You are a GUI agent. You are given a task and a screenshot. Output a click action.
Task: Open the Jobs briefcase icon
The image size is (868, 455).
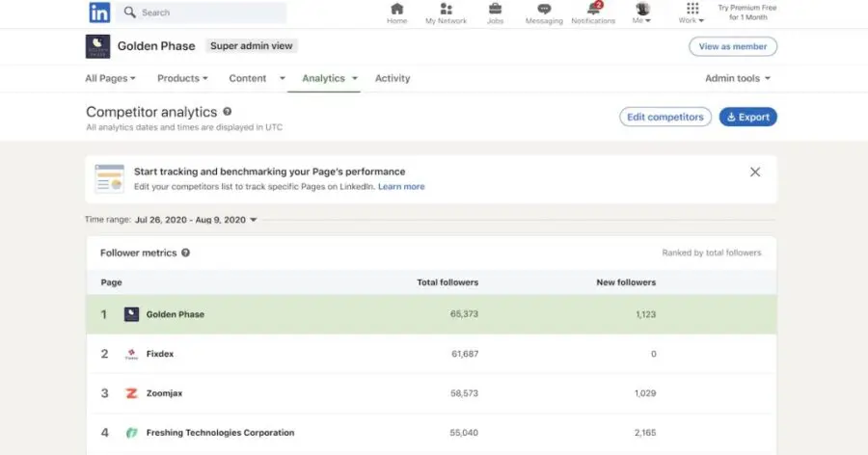[x=495, y=9]
